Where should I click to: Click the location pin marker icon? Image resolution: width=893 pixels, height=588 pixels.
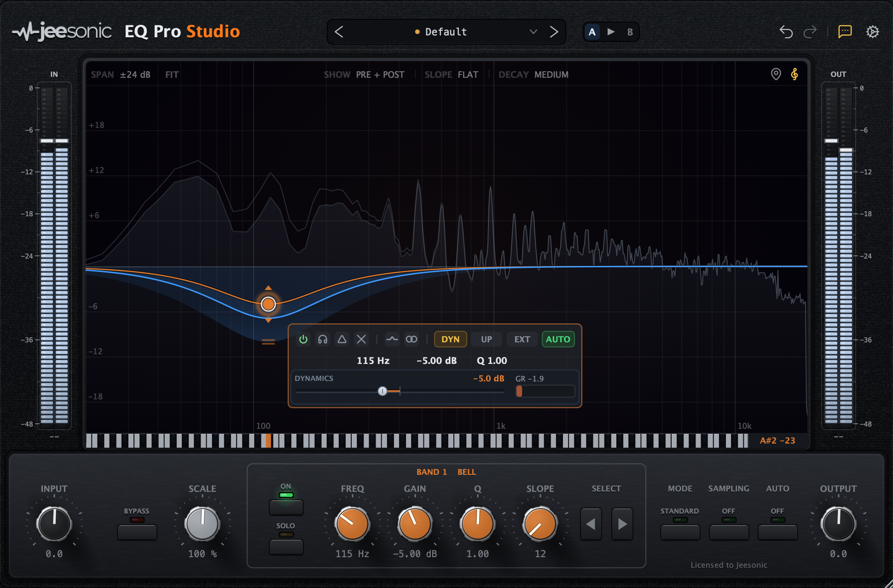pos(776,74)
